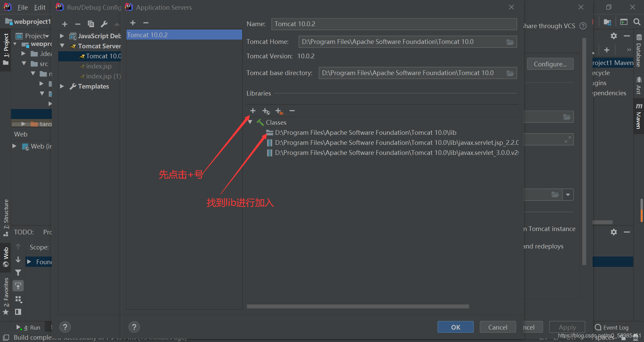644x342 pixels.
Task: Browse for the Tomcat Home folder
Action: tap(510, 42)
